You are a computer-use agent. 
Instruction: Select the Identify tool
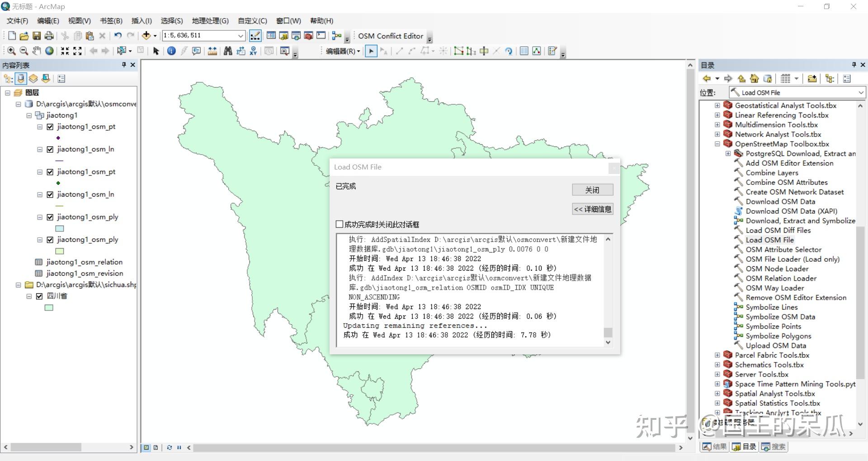172,51
